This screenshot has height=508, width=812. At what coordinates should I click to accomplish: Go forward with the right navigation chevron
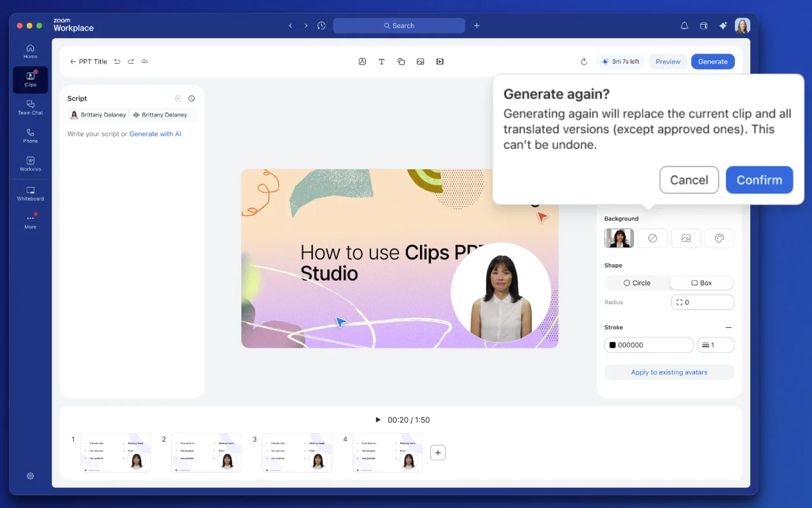pos(305,25)
